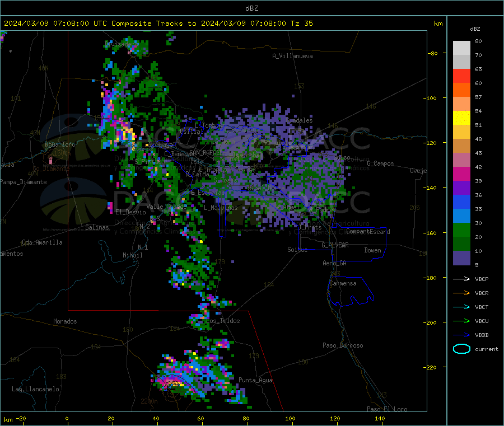Pick the violet 36-39 dBZ swatch
The image size is (504, 426).
(x=461, y=188)
